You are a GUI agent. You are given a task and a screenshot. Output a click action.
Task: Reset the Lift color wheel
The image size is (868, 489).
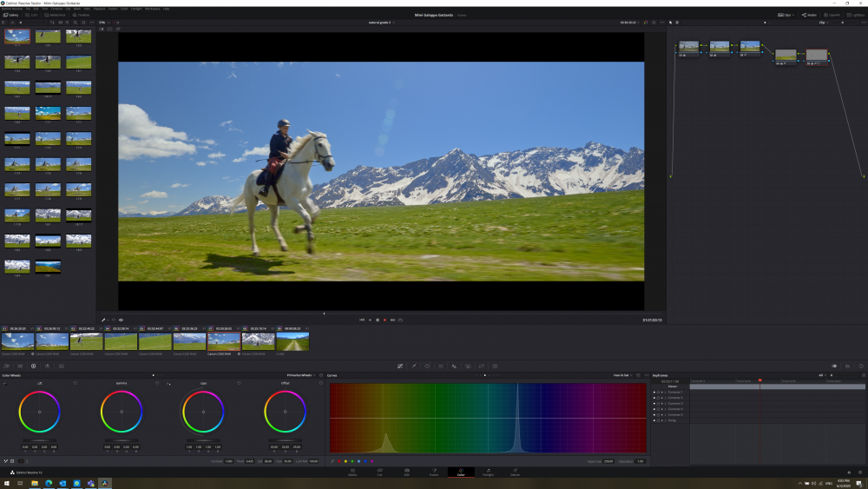[75, 383]
